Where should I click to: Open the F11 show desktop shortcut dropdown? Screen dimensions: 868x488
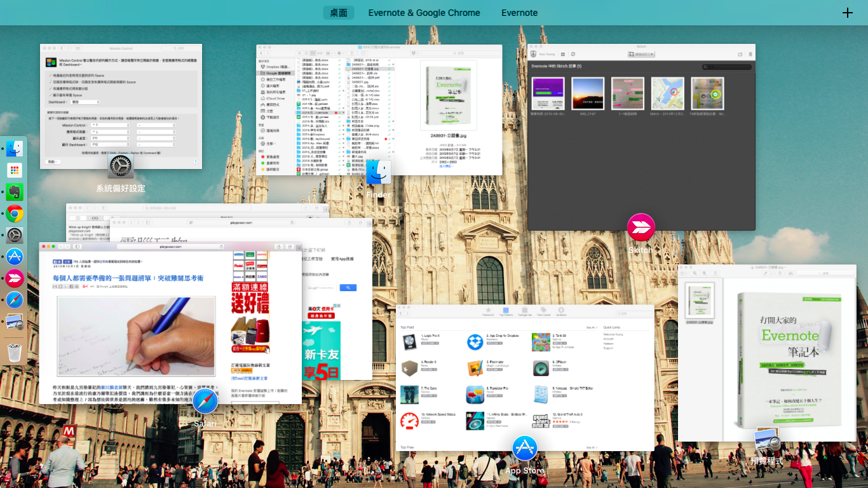(110, 138)
